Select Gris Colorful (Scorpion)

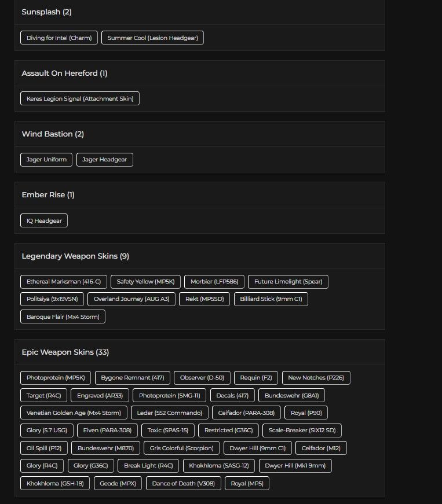pyautogui.click(x=182, y=448)
